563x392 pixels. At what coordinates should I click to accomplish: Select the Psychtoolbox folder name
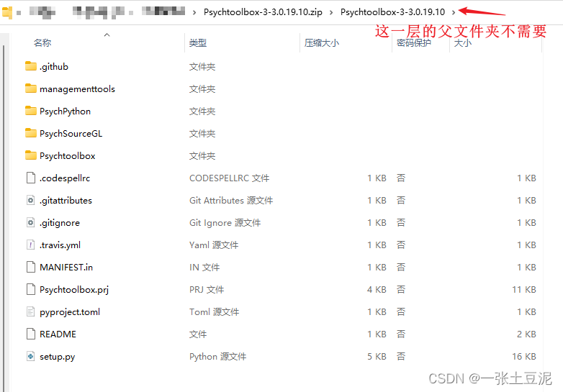(67, 155)
